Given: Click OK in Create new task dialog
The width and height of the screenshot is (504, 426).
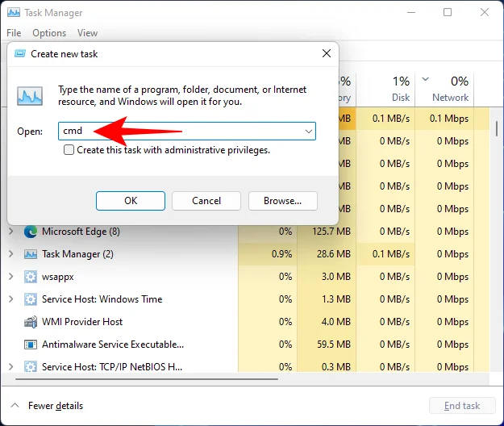Looking at the screenshot, I should [131, 201].
